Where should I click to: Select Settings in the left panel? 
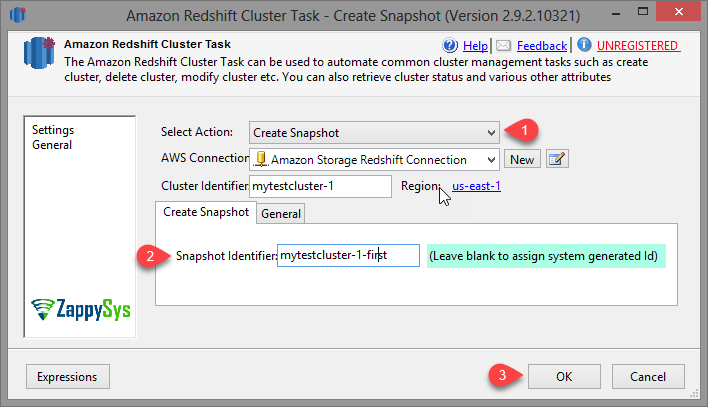(x=53, y=130)
